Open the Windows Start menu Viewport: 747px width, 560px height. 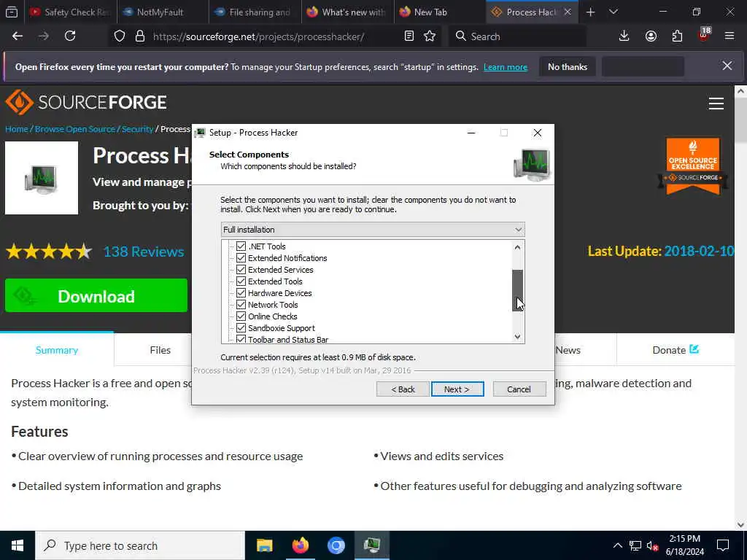[18, 545]
